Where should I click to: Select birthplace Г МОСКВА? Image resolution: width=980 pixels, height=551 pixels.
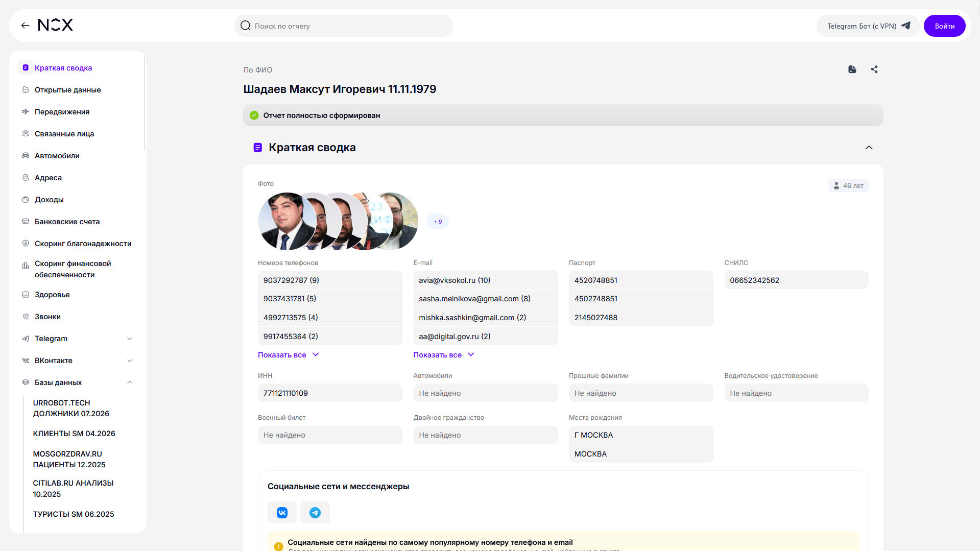click(x=641, y=435)
